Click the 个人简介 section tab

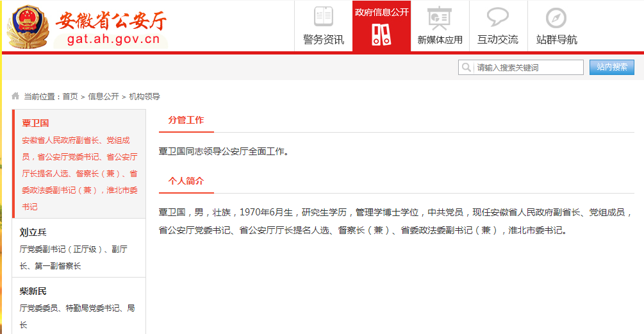tap(186, 181)
